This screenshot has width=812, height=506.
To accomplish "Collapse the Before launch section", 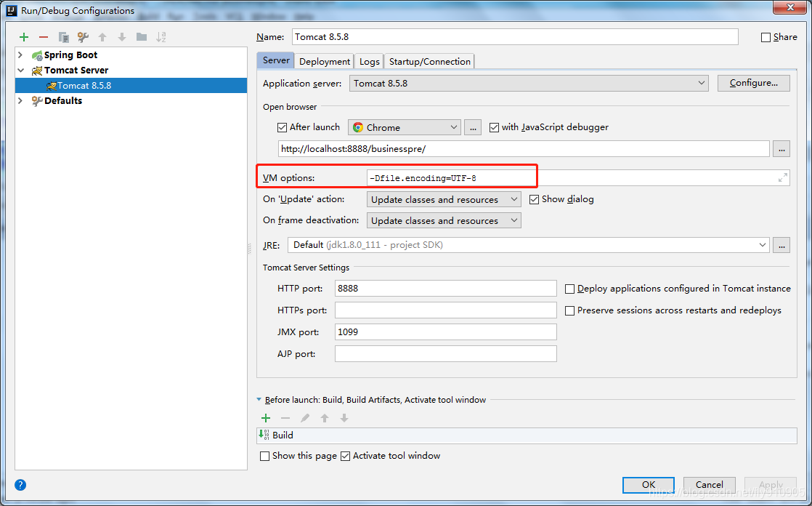I will 259,400.
